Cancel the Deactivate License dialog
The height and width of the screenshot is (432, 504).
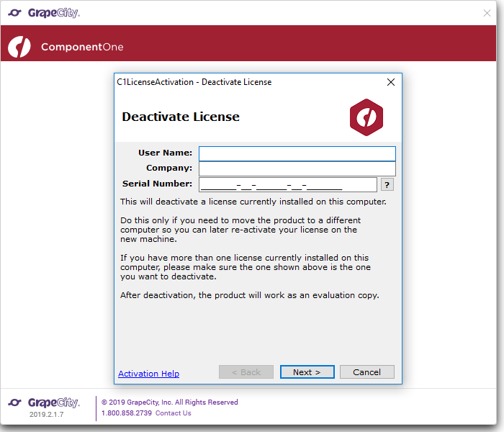(x=366, y=372)
